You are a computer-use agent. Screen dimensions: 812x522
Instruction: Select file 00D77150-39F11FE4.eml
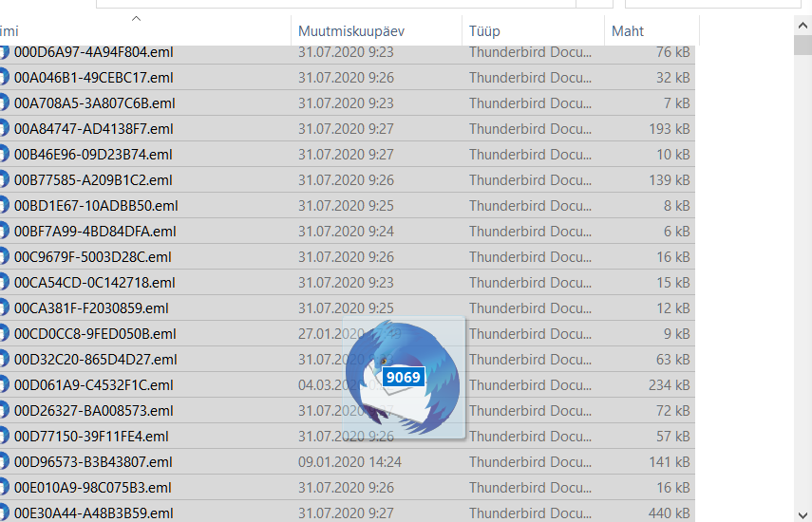pos(92,437)
